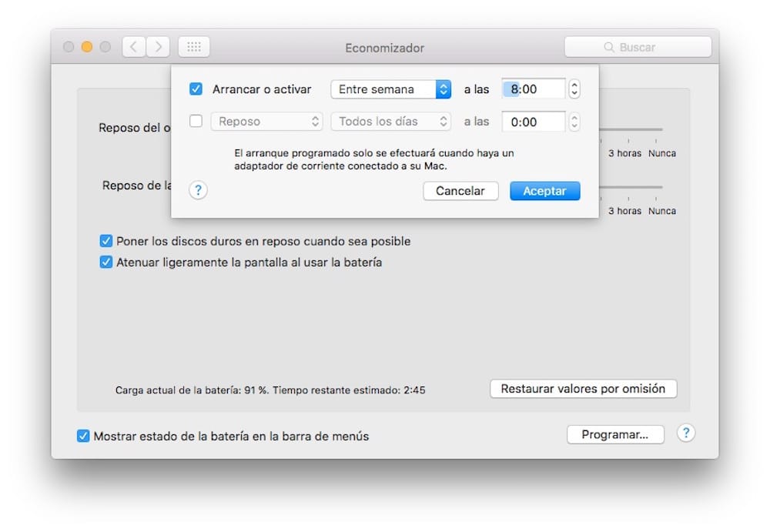Disable Atenuar ligeramente la pantalla option
The height and width of the screenshot is (532, 770).
[106, 262]
